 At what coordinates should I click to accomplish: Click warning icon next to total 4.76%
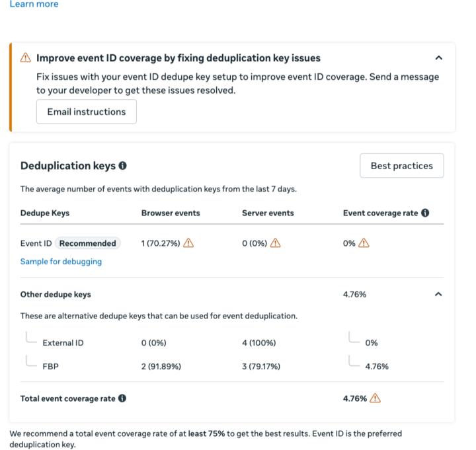click(376, 398)
